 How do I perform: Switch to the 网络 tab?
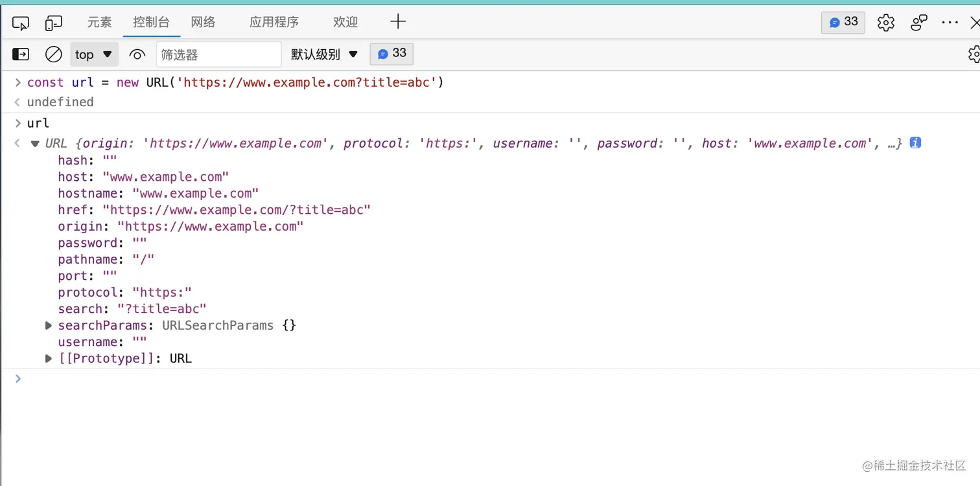point(203,22)
